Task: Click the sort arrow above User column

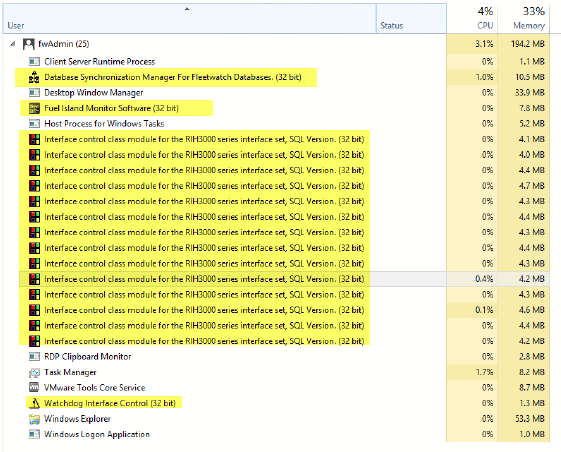Action: tap(187, 9)
